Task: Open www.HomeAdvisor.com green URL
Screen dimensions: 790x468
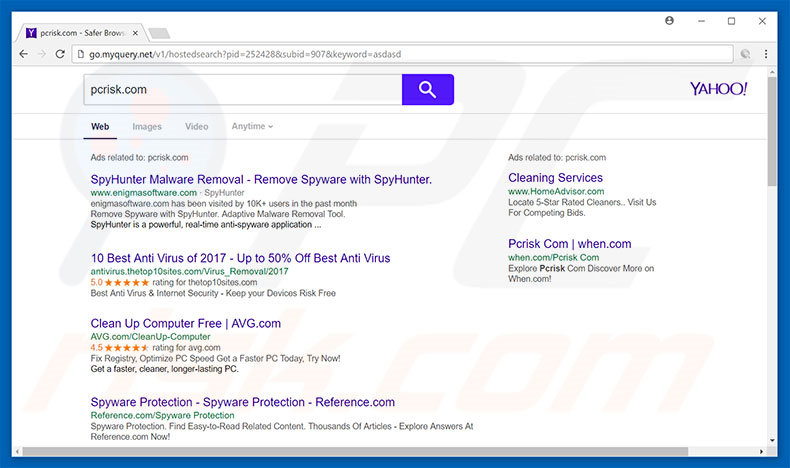Action: tap(556, 191)
